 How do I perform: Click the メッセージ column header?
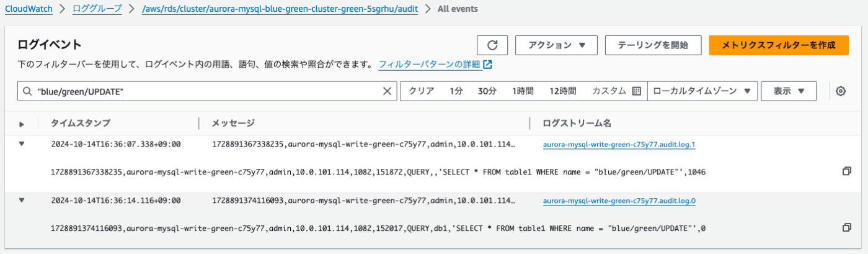click(233, 124)
